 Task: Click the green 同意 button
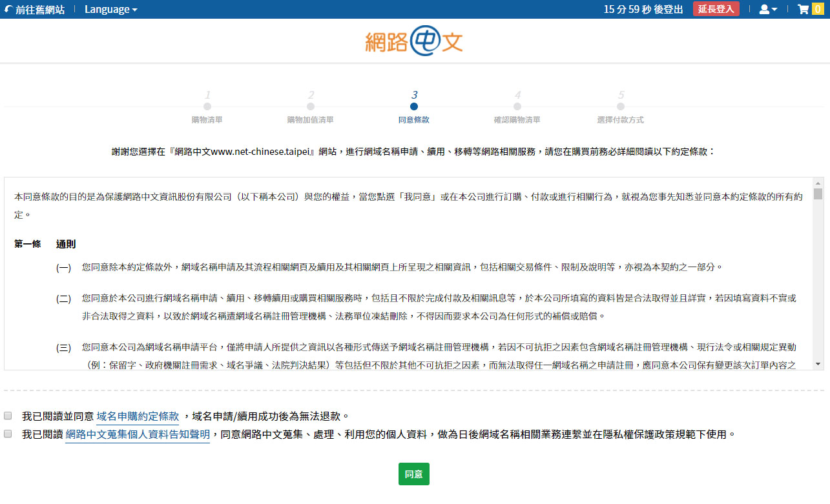coord(414,474)
